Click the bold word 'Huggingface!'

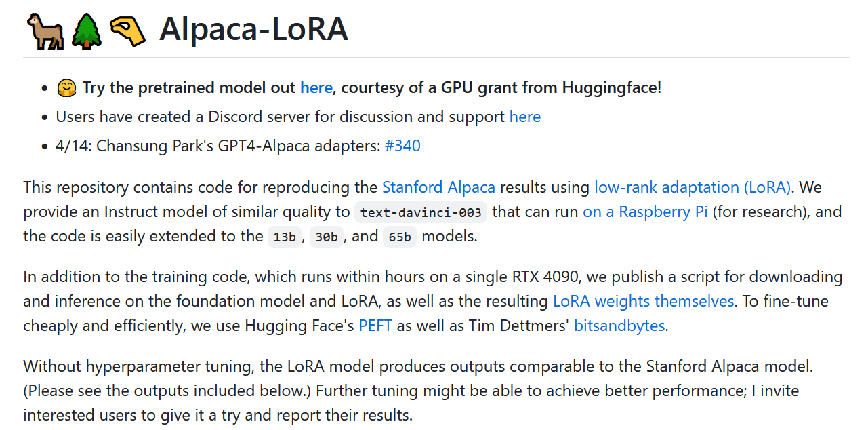(613, 87)
